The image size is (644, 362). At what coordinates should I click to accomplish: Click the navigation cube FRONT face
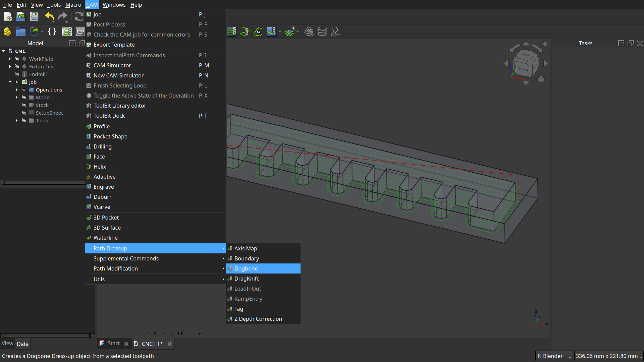(x=522, y=69)
